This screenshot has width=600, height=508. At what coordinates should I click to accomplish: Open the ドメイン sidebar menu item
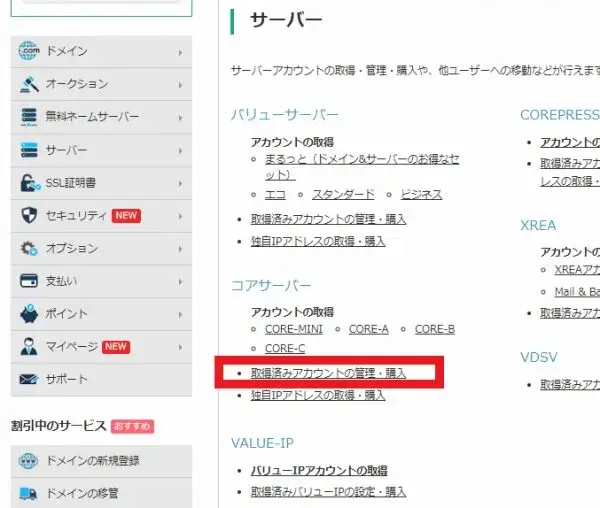coord(101,51)
